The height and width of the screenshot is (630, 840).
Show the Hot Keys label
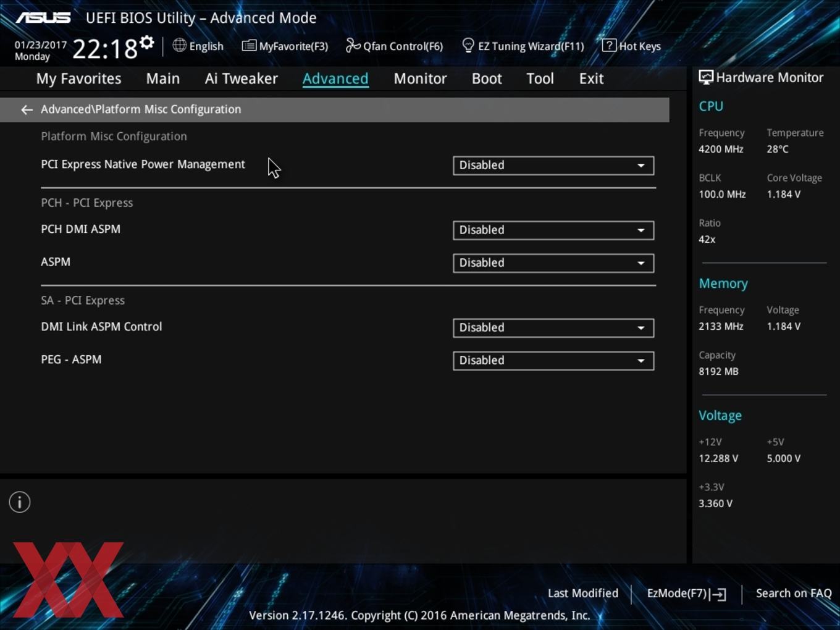click(x=640, y=46)
